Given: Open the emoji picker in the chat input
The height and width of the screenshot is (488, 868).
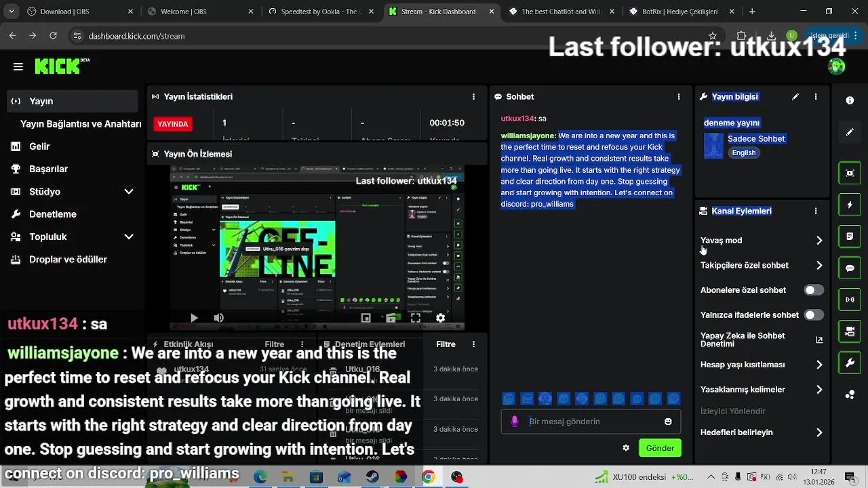Looking at the screenshot, I should tap(668, 421).
